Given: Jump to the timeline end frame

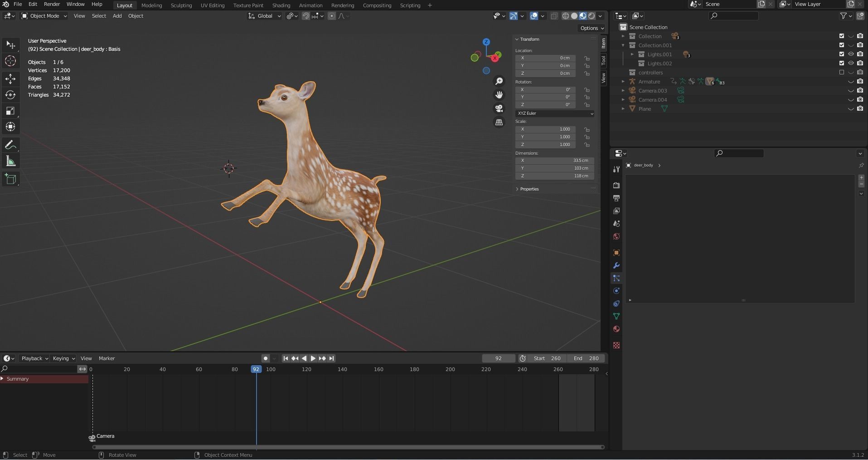Looking at the screenshot, I should [x=331, y=358].
